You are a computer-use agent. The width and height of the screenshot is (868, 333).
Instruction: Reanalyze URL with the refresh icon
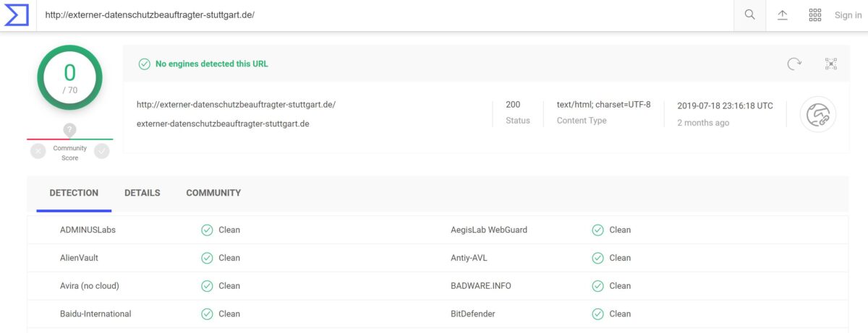click(794, 64)
